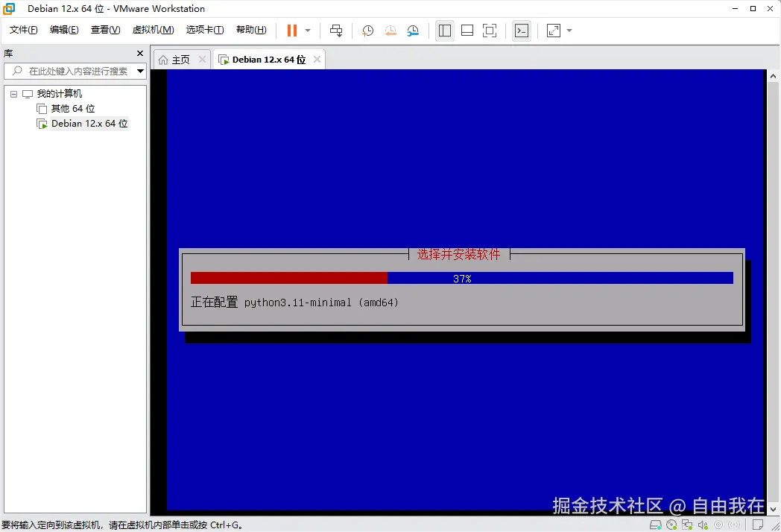
Task: Enter full screen mode icon
Action: click(489, 31)
